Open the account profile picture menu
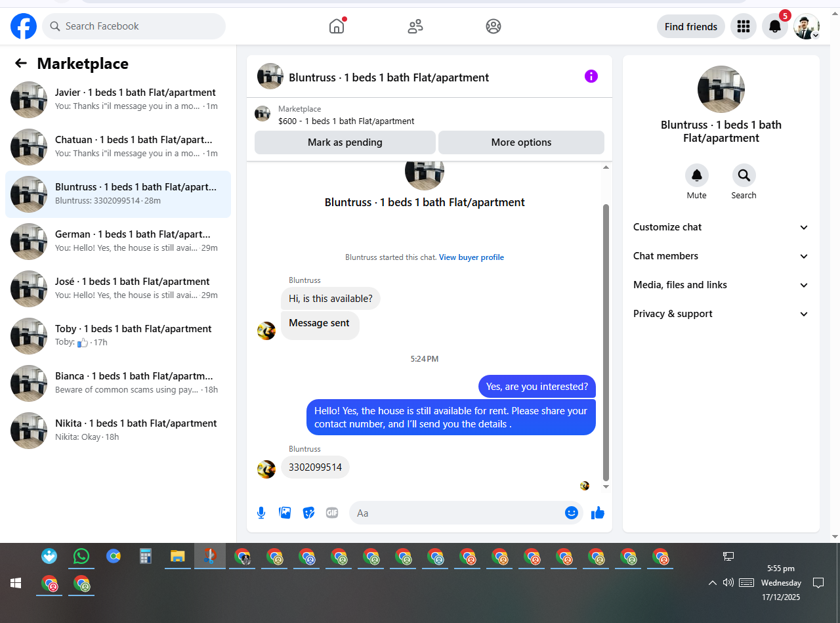This screenshot has height=623, width=840. (807, 26)
